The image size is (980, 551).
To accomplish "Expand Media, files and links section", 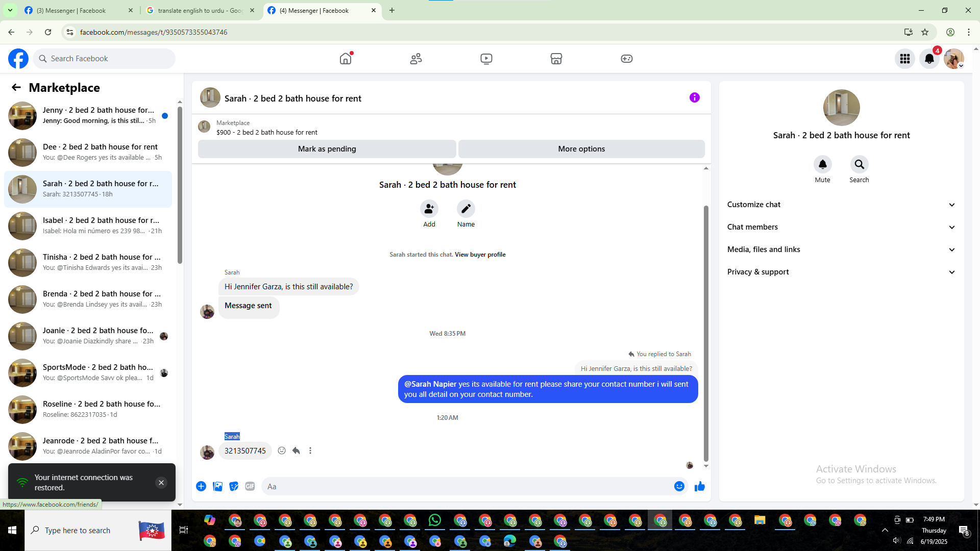I will pyautogui.click(x=841, y=249).
